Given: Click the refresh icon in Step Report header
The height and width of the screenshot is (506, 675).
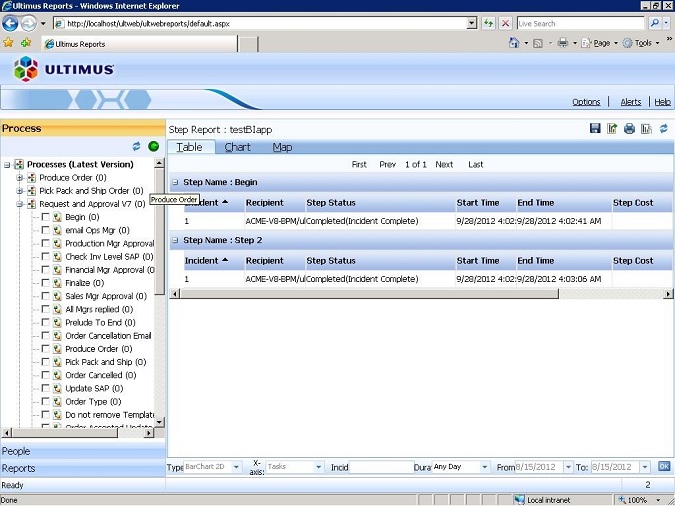Looking at the screenshot, I should coord(663,128).
